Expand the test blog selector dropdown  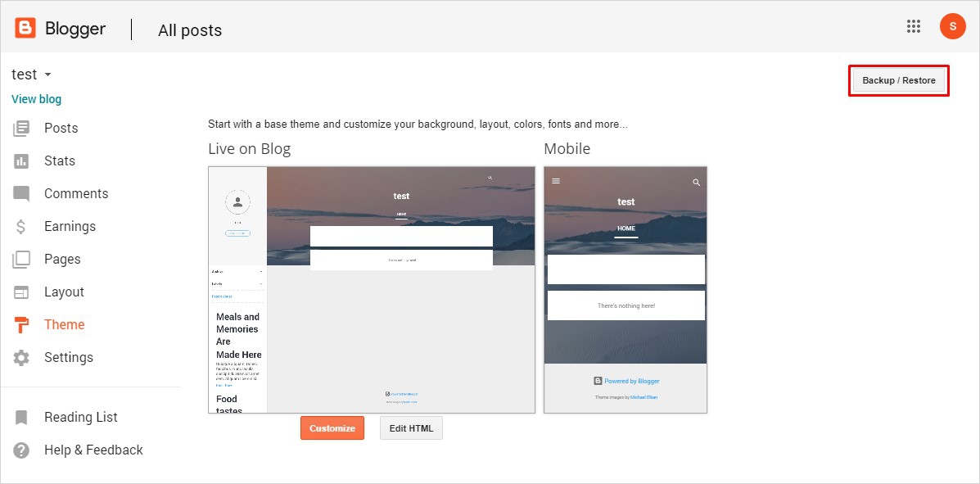[47, 75]
